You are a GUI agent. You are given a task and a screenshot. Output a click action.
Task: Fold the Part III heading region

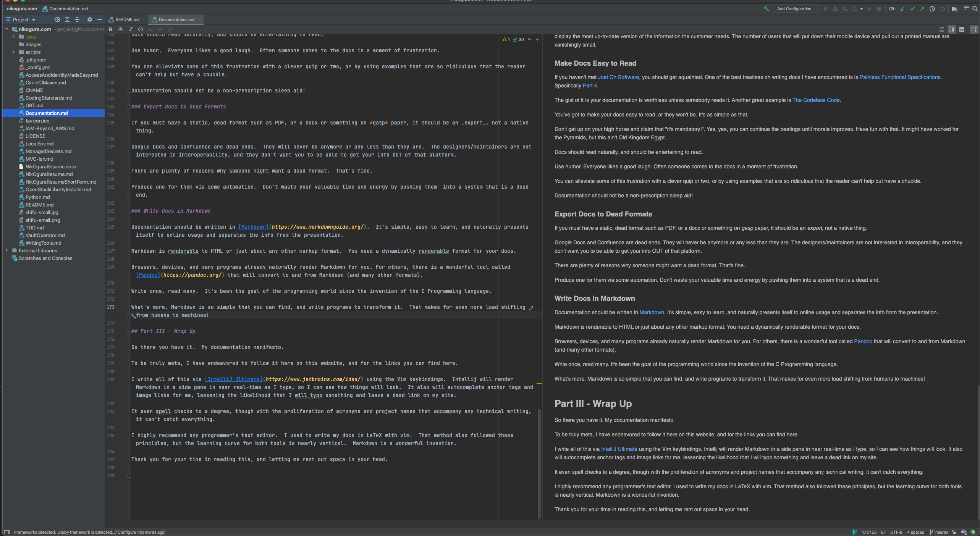(x=129, y=331)
